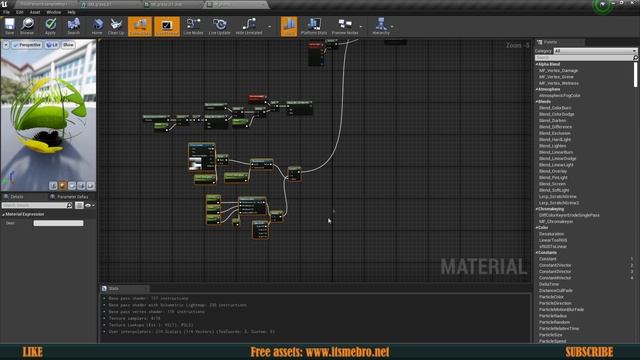Toggle the Connectors highlighted toolbar button

point(140,26)
